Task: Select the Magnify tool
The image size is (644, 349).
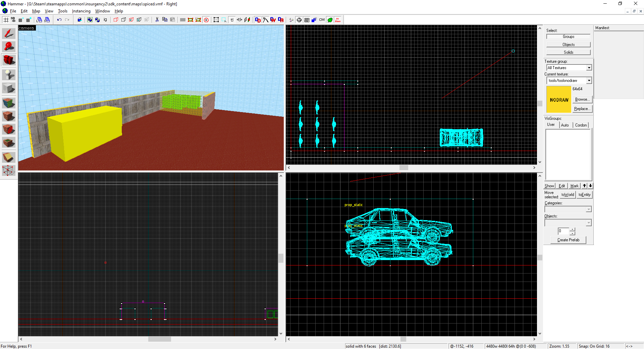Action: click(9, 47)
